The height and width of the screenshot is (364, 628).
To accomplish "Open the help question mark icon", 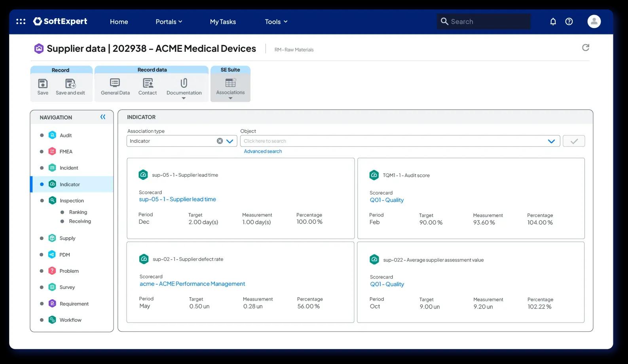I will (x=569, y=21).
